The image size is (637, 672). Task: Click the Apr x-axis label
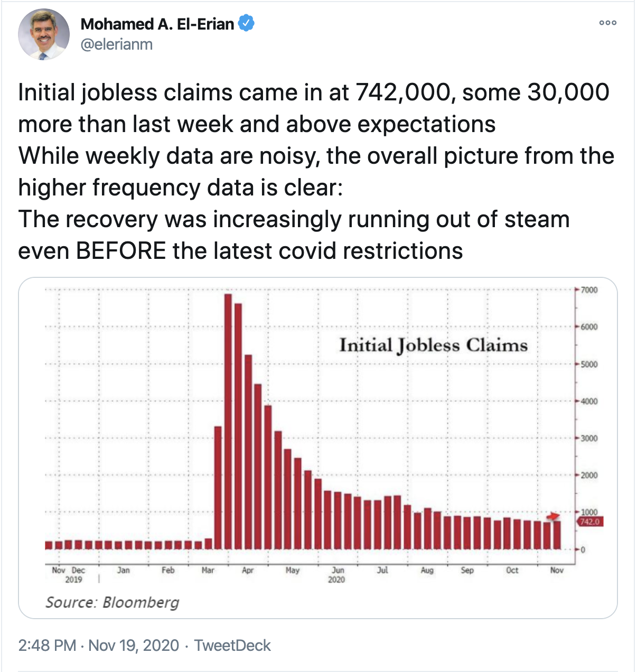pyautogui.click(x=248, y=571)
